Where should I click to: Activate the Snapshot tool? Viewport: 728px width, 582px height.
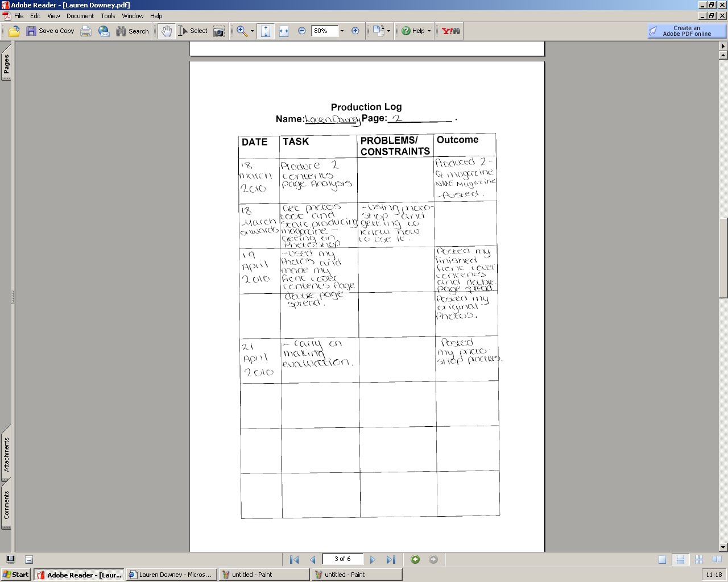click(218, 31)
